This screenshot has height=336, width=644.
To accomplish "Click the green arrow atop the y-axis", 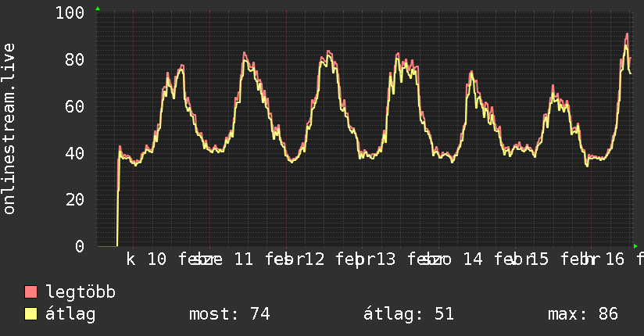I will tap(98, 9).
